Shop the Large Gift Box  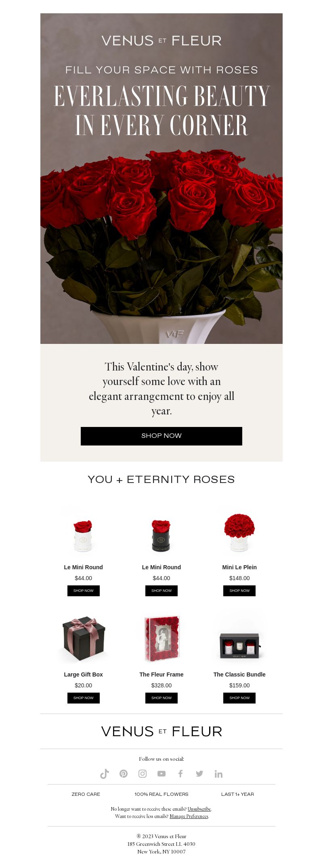[x=84, y=698]
